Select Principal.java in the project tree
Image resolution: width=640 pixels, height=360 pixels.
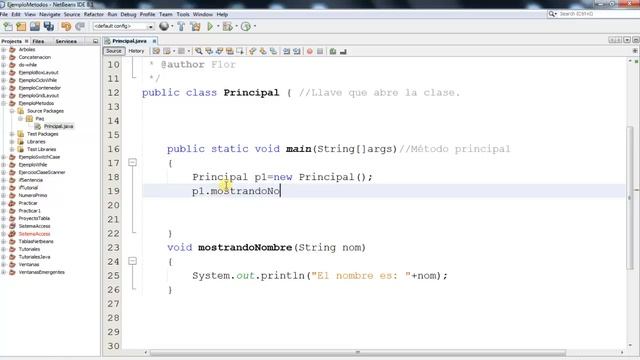[58, 127]
